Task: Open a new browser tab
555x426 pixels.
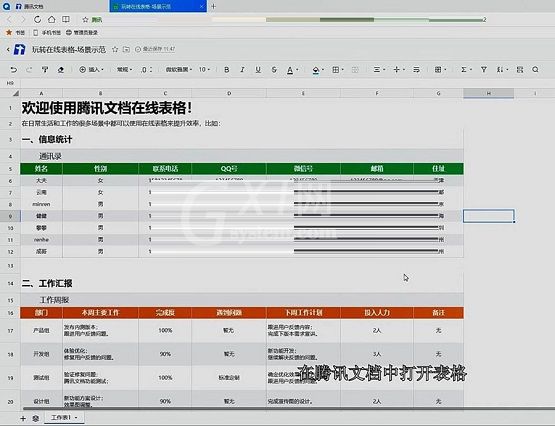Action: click(213, 6)
